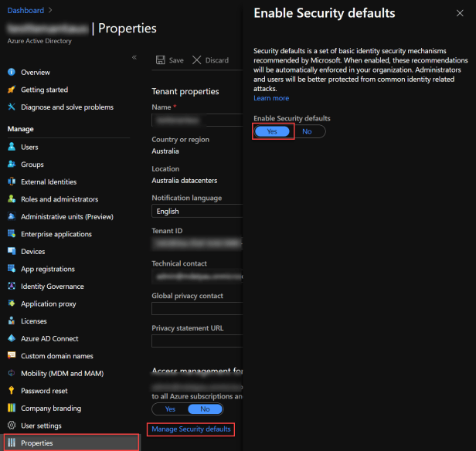The height and width of the screenshot is (451, 476).
Task: Click the Discard button label
Action: 216,60
